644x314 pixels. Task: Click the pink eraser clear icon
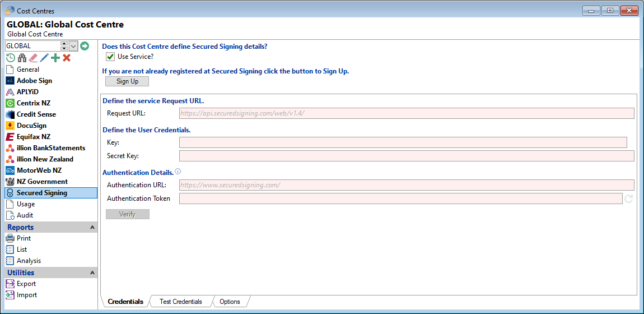coord(33,58)
